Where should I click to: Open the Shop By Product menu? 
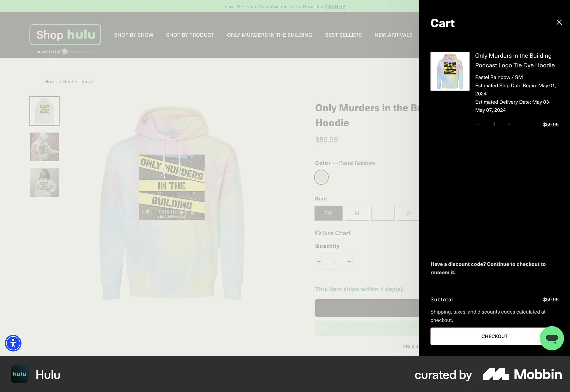point(190,35)
